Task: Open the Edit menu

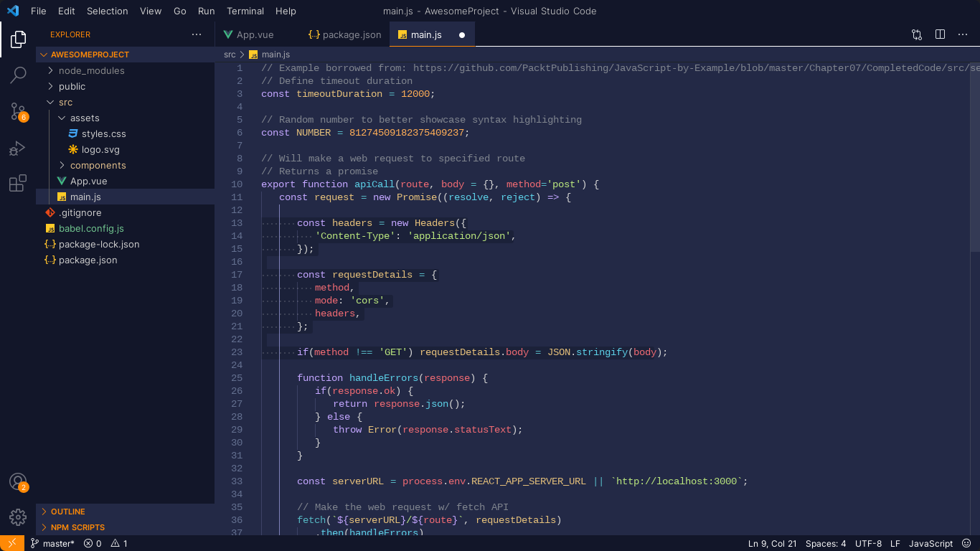Action: point(67,11)
